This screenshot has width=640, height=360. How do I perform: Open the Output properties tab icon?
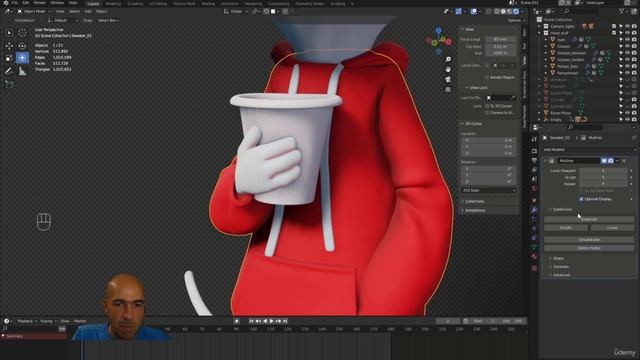[x=534, y=160]
